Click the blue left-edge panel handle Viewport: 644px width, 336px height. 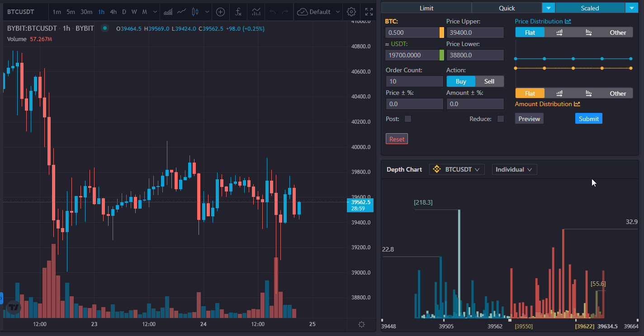click(x=1, y=298)
